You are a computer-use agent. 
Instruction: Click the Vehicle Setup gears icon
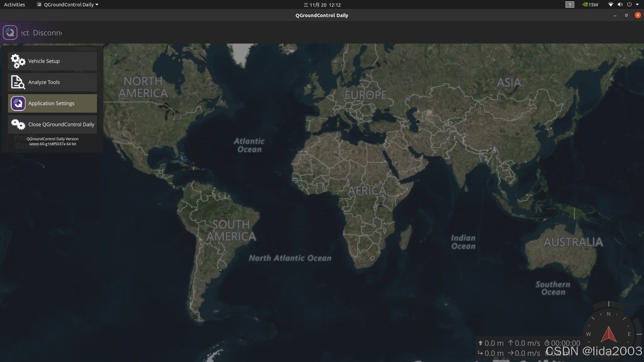18,61
